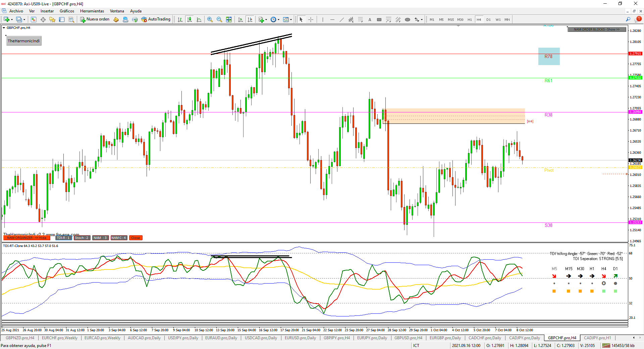Open the new chart dropdown arrow
Viewport: 644px width, 349px height.
(x=12, y=20)
